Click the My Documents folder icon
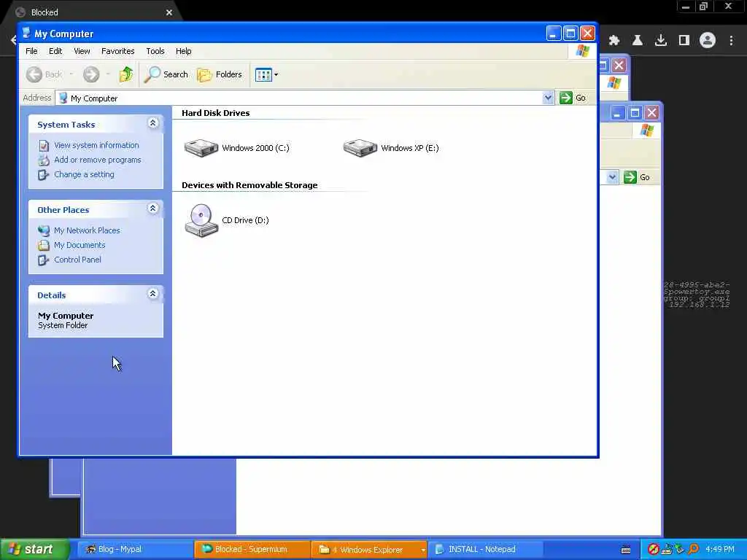747x560 pixels. click(x=44, y=245)
